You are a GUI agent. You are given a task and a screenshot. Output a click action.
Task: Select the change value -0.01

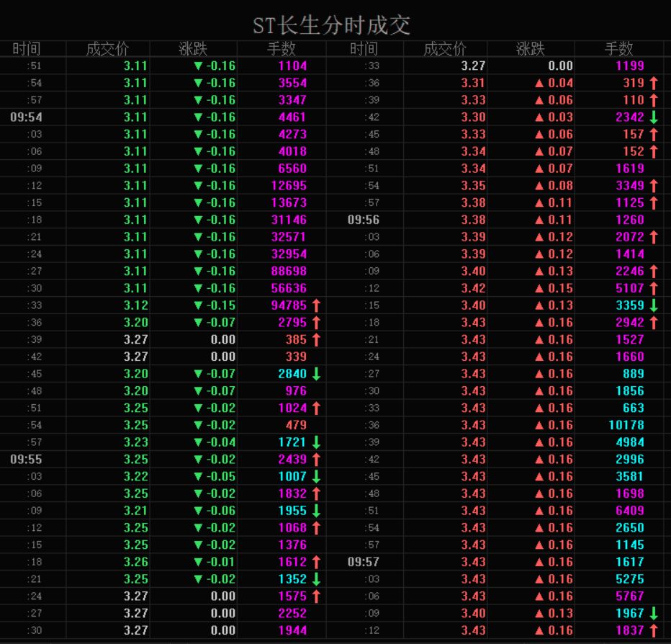click(221, 562)
